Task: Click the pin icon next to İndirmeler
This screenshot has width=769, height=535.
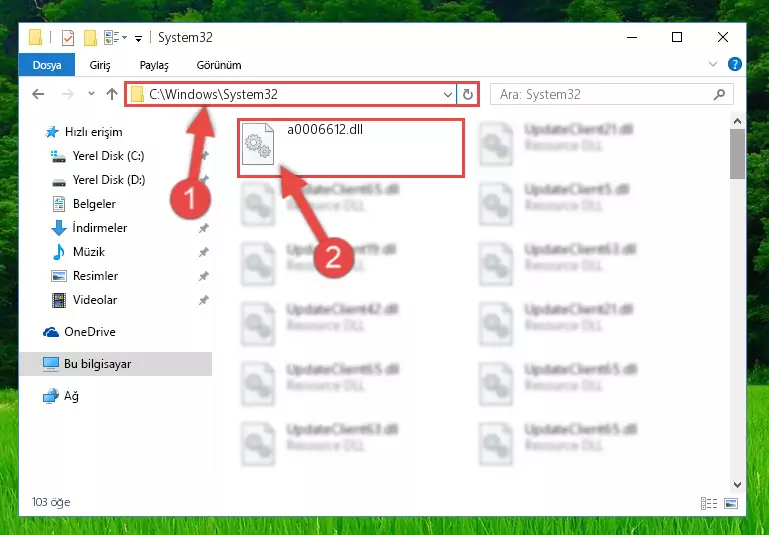Action: point(203,229)
